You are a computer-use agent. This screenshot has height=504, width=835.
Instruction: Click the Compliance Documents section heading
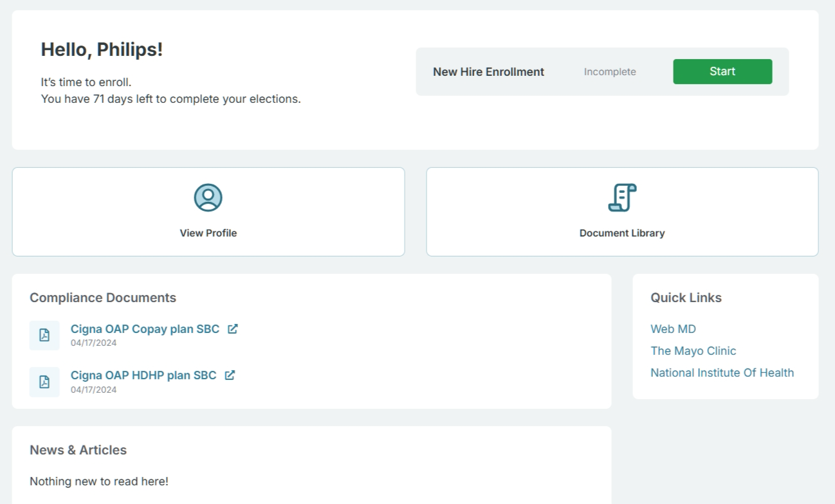[103, 298]
